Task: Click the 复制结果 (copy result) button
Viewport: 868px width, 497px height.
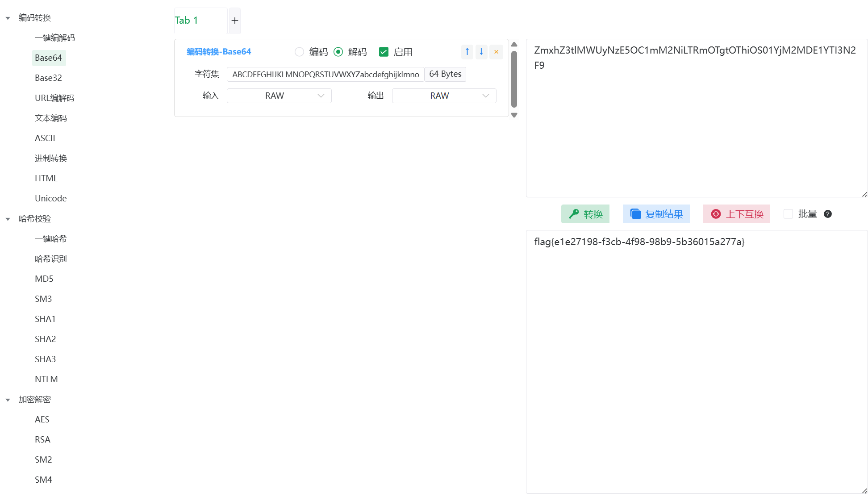Action: pos(656,214)
